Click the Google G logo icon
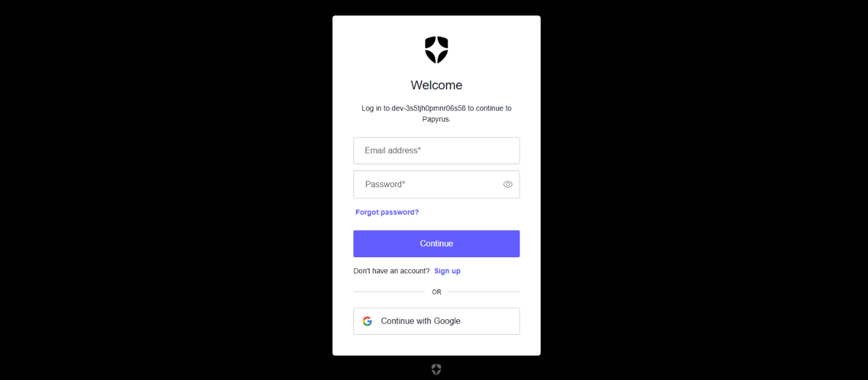868x380 pixels. point(368,321)
